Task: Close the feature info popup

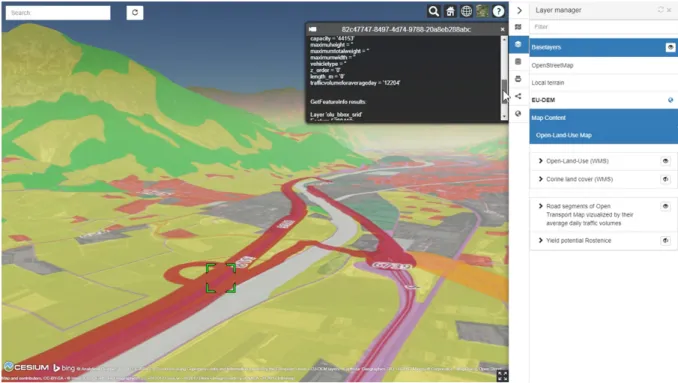Action: pyautogui.click(x=502, y=29)
